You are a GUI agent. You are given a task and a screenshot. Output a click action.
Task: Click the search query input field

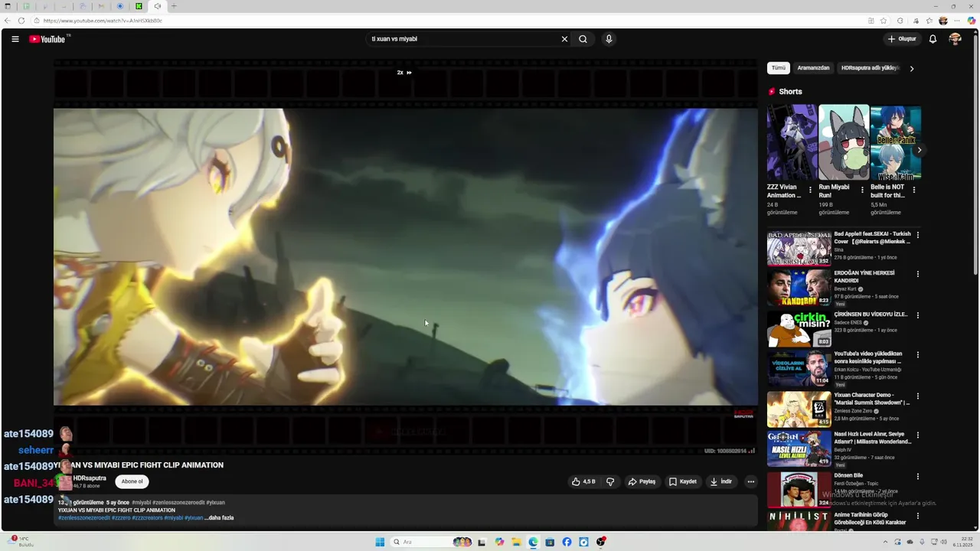(x=463, y=39)
